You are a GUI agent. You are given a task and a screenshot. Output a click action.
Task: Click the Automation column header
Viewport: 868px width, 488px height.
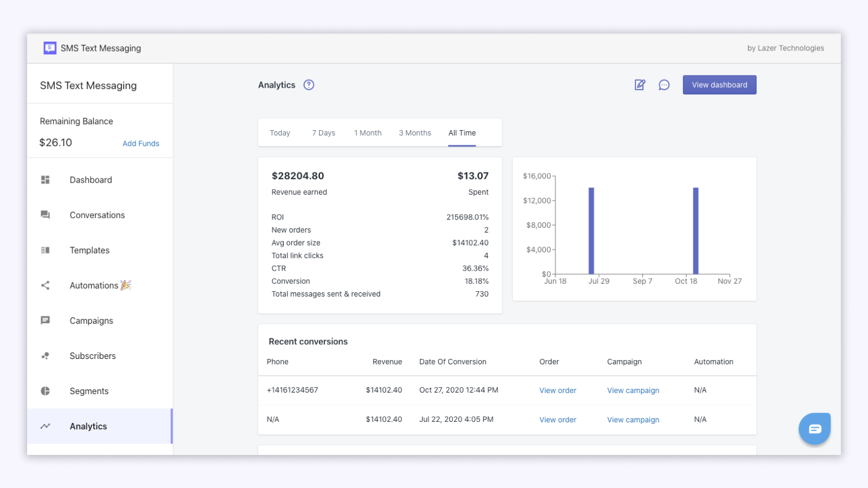coord(713,362)
